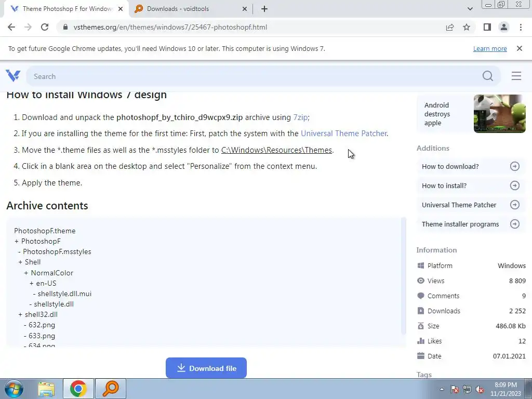Click the Download file button
Image resolution: width=532 pixels, height=399 pixels.
[x=206, y=368]
